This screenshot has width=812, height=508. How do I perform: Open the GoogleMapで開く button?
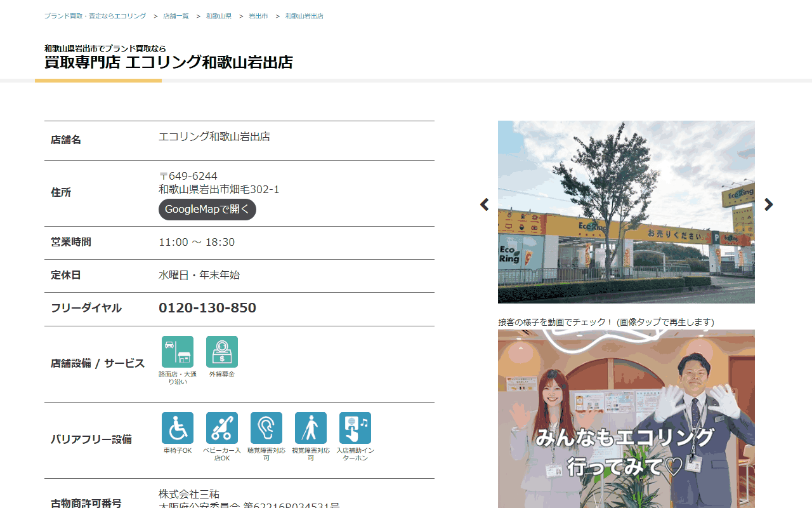207,210
